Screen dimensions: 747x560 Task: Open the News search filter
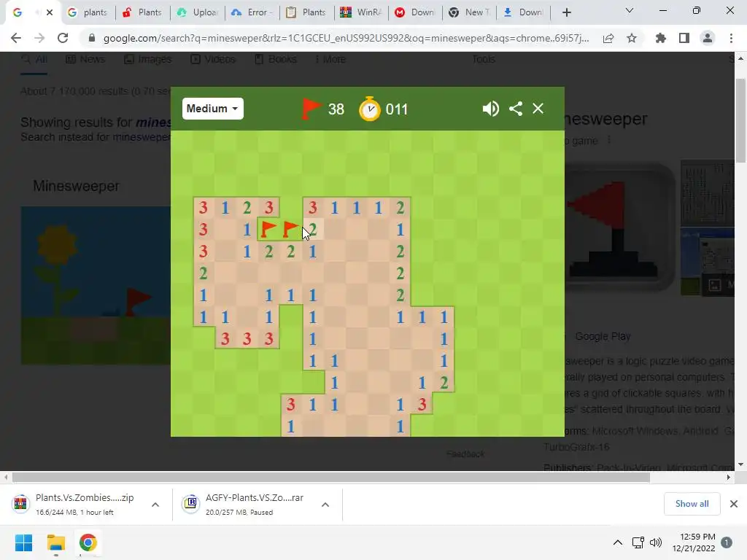(85, 59)
